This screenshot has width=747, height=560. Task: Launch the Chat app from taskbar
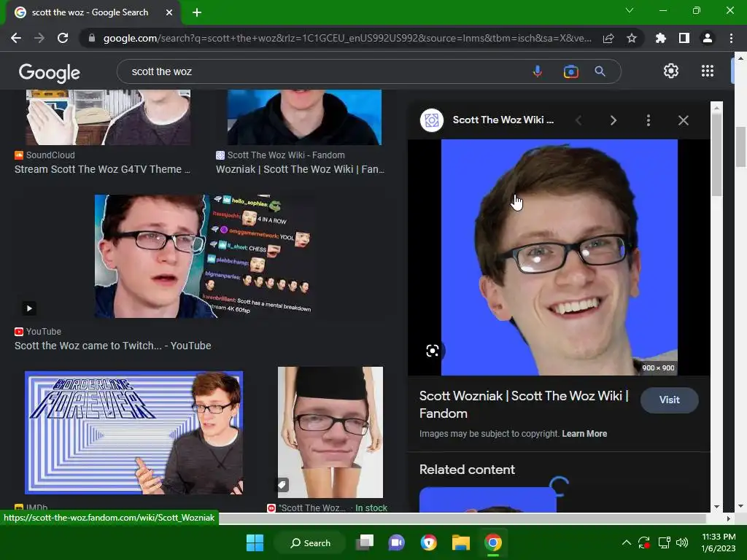(396, 542)
